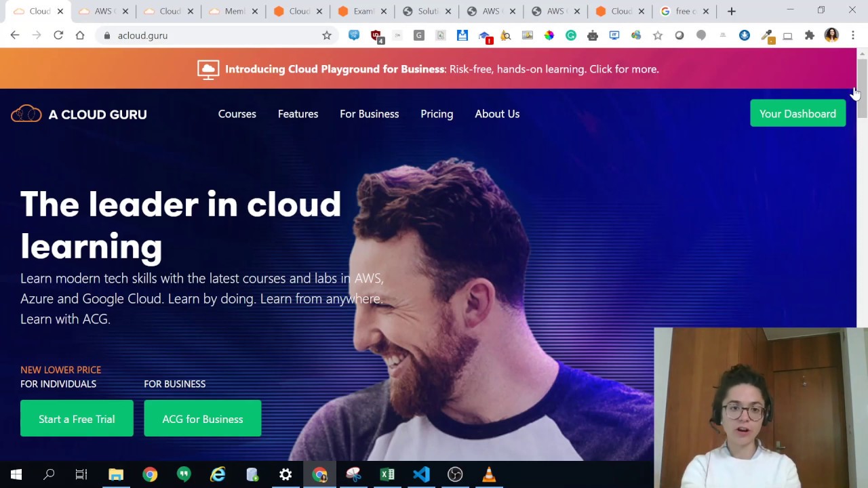Open Internet Explorer from the taskbar
The width and height of the screenshot is (868, 488).
(218, 474)
